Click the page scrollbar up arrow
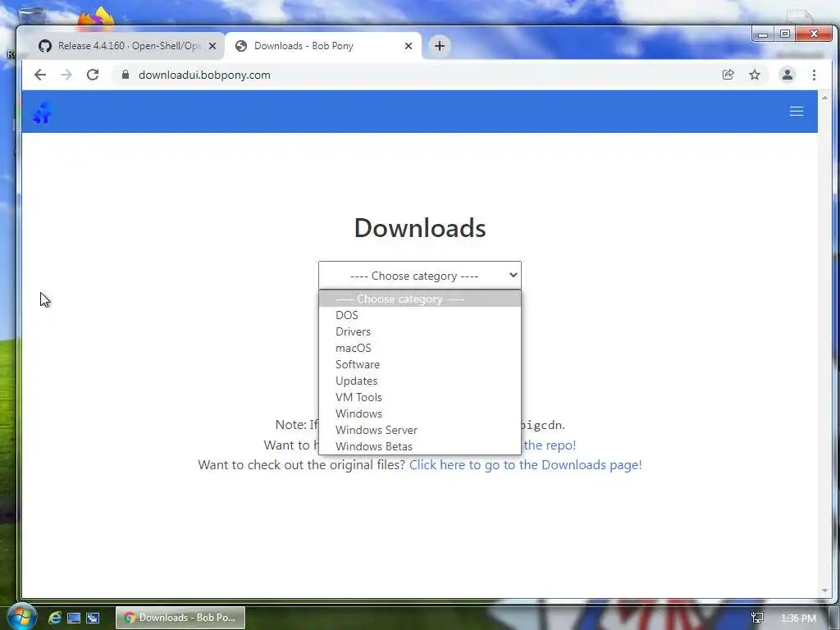Viewport: 840px width, 630px height. (x=824, y=98)
